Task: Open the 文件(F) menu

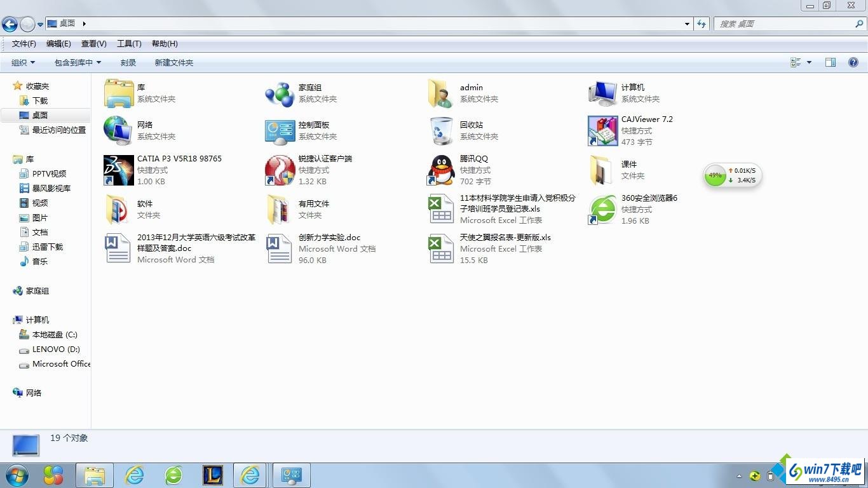Action: (x=24, y=44)
